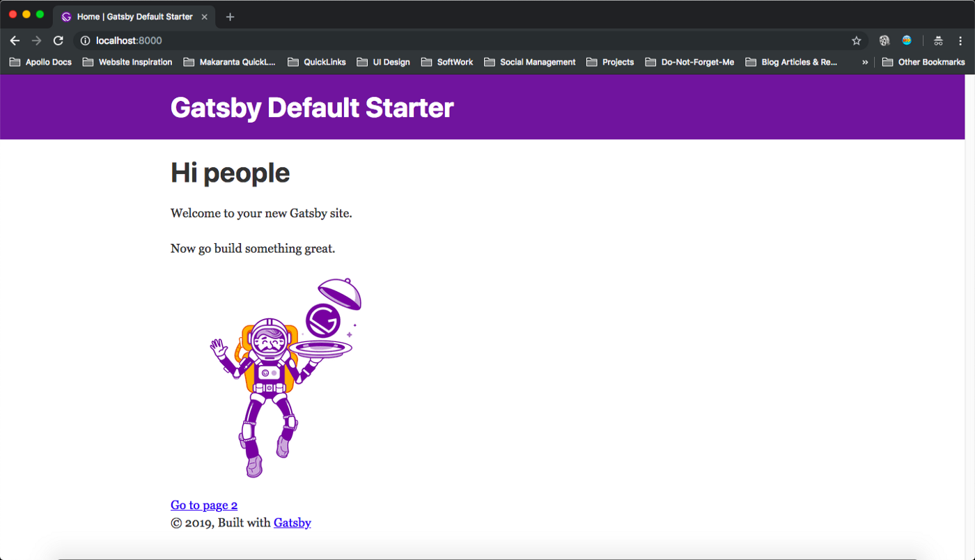Screen dimensions: 975x560
Task: Click the dark circular extension icon
Action: point(884,40)
